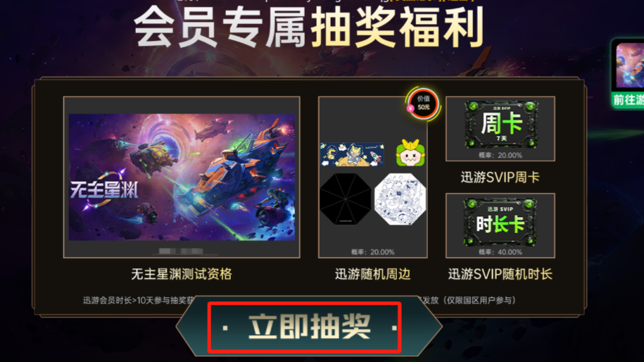Select the 时长卡 SVIP card icon
This screenshot has height=362, width=644.
tap(500, 222)
